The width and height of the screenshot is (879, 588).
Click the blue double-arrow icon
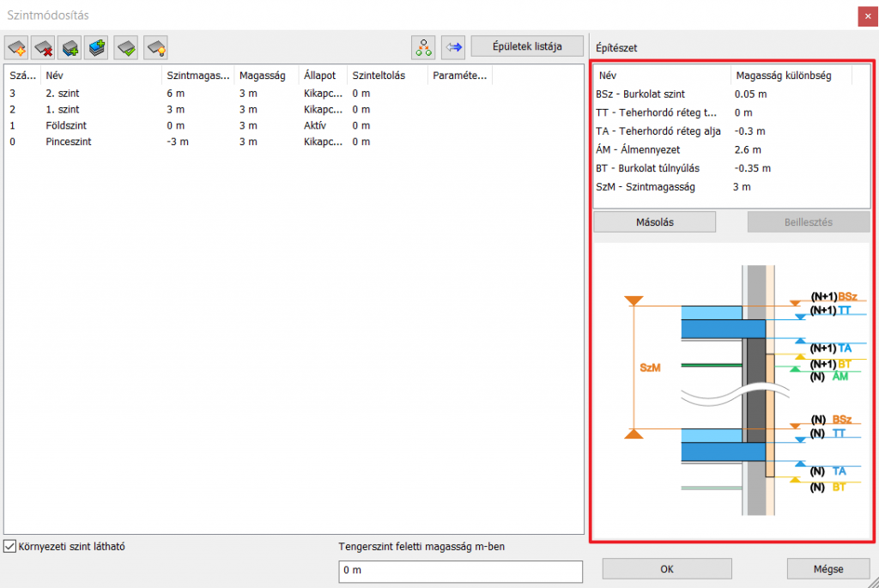pos(453,47)
